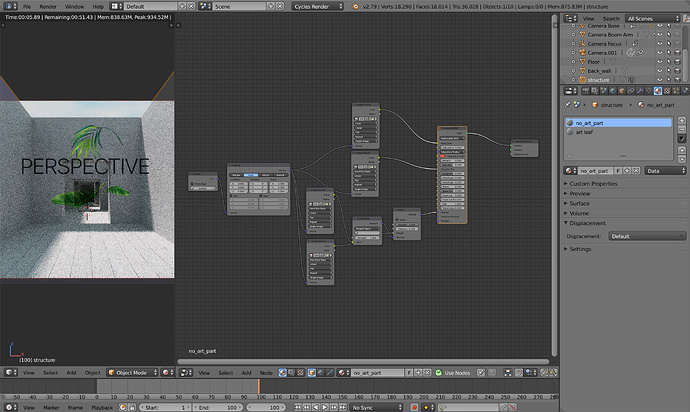Screen dimensions: 690x412
Task: Open the render engine dropdown Cycles Render
Action: 318,7
